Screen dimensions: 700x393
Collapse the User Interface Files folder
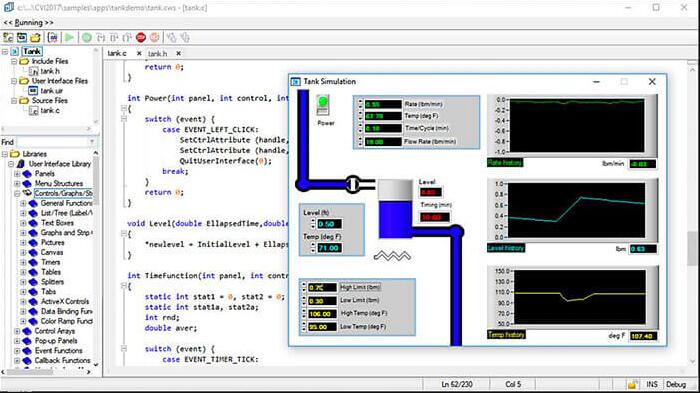[x=14, y=81]
